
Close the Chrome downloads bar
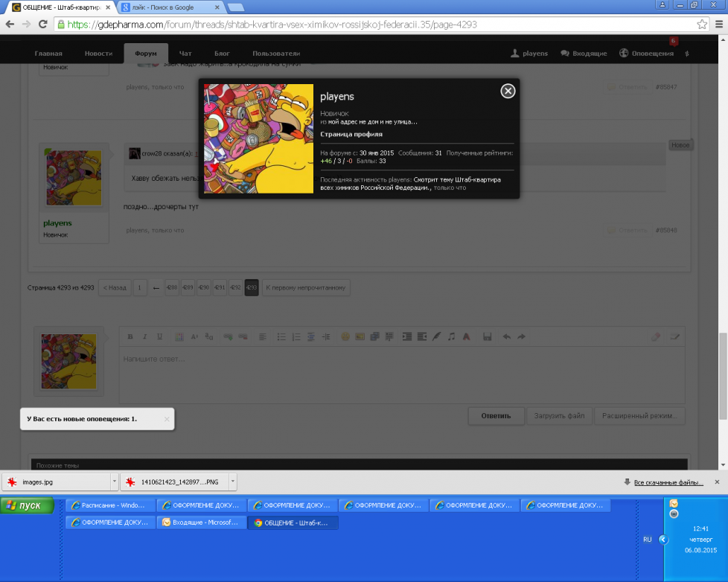[717, 482]
